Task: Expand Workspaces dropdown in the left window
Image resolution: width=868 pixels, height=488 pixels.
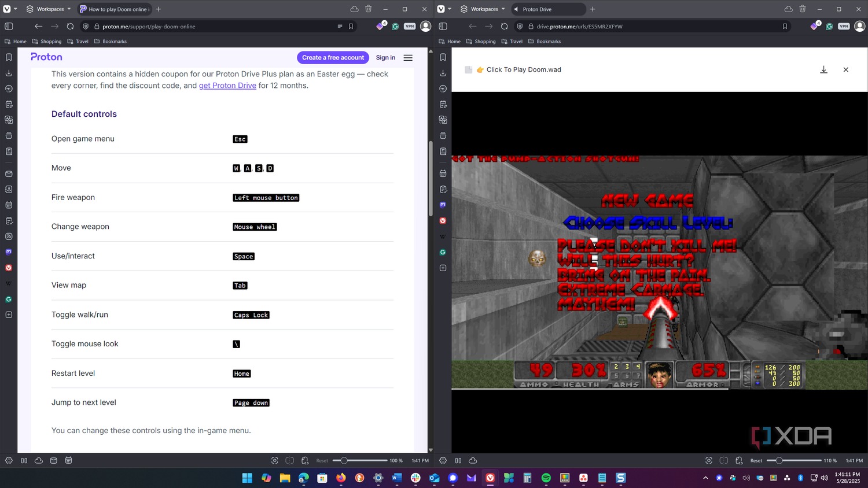Action: (x=49, y=9)
